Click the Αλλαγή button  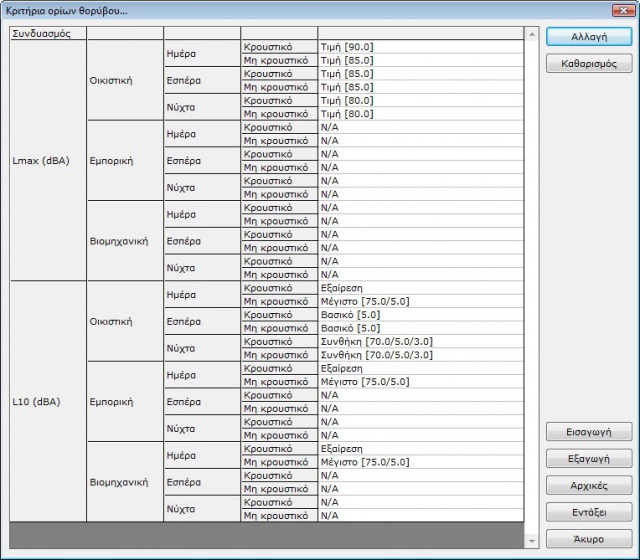pos(589,36)
